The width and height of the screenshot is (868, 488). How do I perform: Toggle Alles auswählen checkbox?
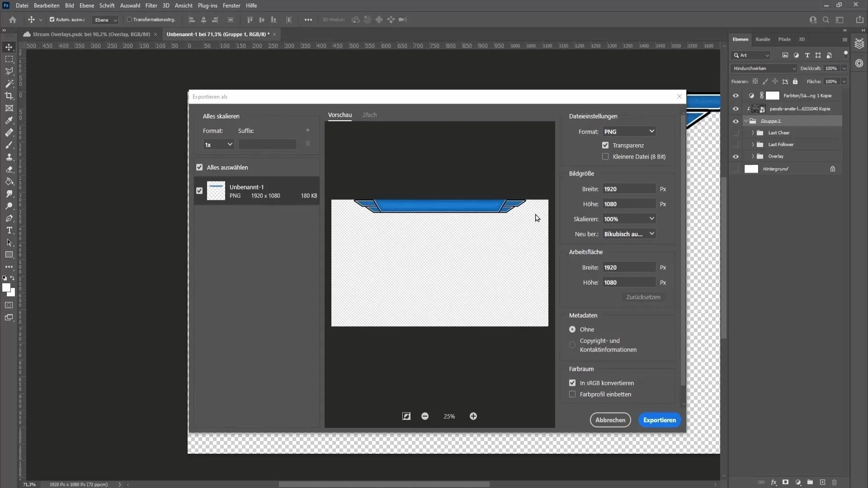(x=199, y=167)
